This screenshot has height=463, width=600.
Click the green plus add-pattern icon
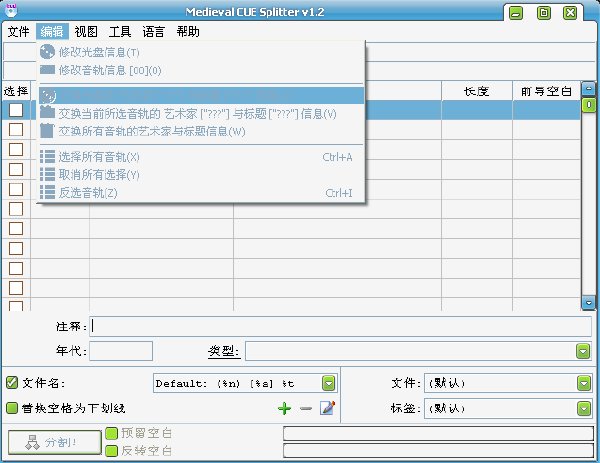[x=284, y=408]
